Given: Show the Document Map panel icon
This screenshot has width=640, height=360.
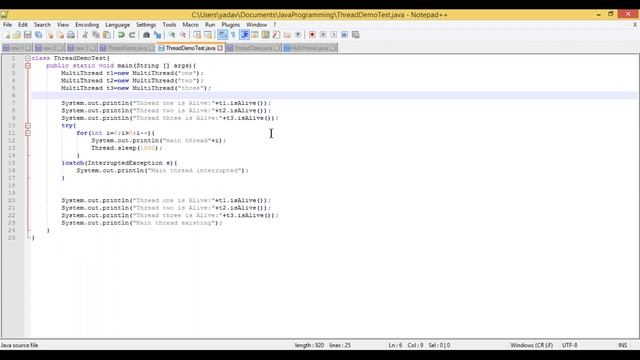Looking at the screenshot, I should tap(266, 35).
